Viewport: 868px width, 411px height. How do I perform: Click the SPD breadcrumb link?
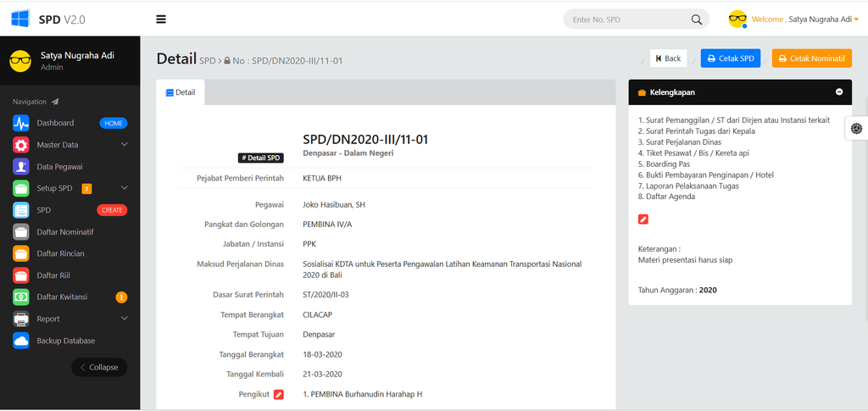pyautogui.click(x=207, y=61)
